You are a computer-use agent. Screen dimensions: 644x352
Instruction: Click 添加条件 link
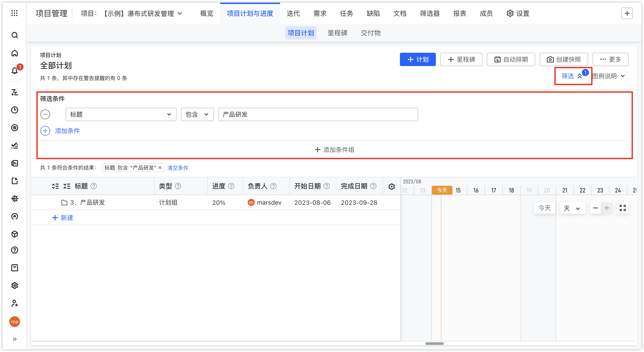pyautogui.click(x=67, y=131)
